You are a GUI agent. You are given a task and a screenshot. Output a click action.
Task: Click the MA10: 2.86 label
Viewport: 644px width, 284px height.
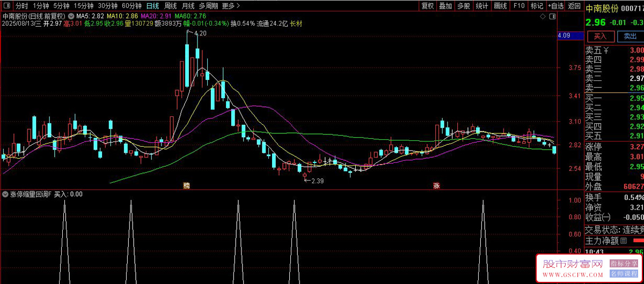[123, 17]
